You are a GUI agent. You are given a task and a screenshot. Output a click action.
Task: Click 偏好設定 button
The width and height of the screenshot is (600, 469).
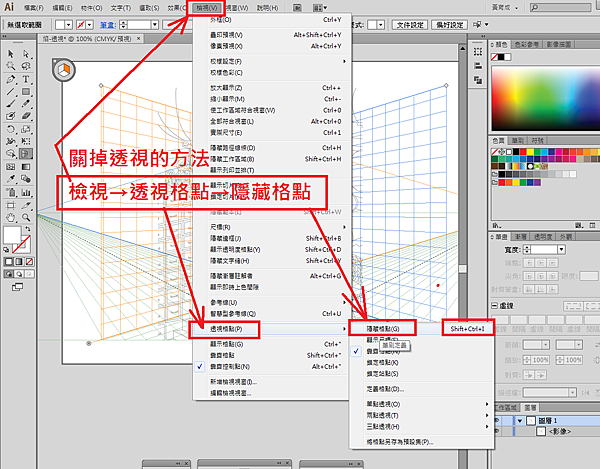coord(450,25)
